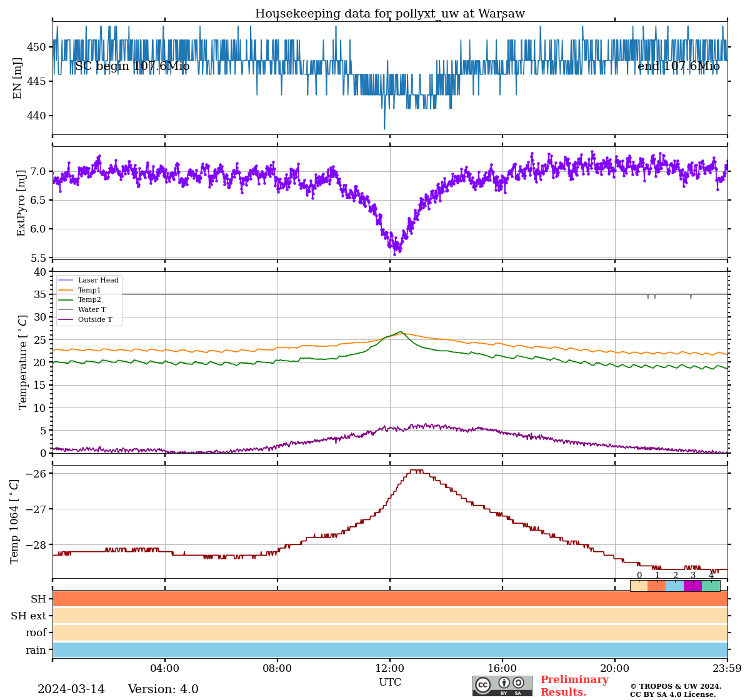Click the 'Temp 1064 [°C]' axis label
750x700 pixels.
(15, 521)
